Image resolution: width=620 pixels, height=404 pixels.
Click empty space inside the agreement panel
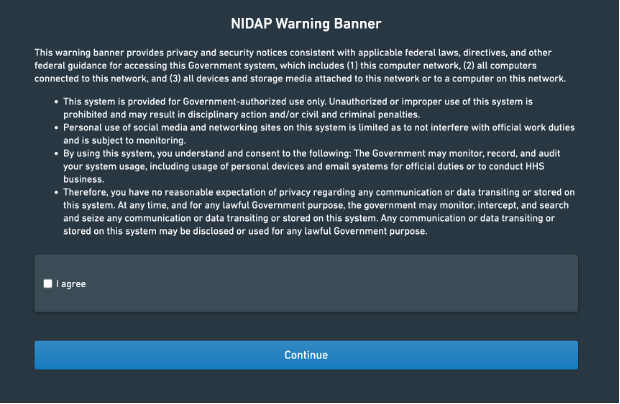[350, 283]
